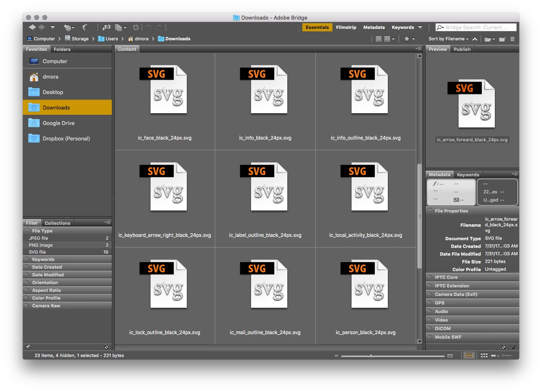Image resolution: width=542 pixels, height=392 pixels.
Task: Open the Reveal recent files clock icon
Action: pos(68,27)
